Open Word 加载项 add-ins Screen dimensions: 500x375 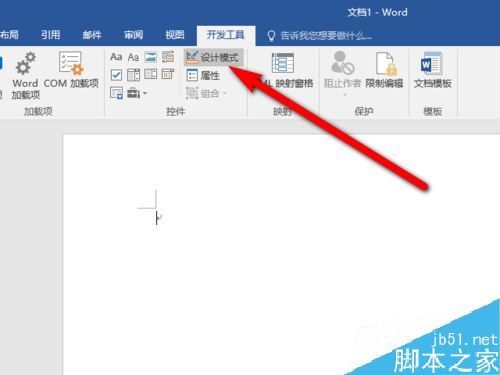[25, 76]
